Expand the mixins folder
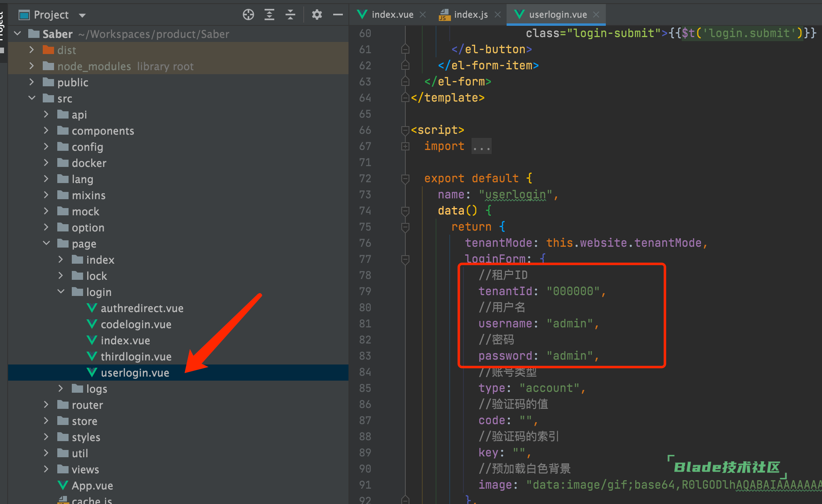822x504 pixels. coord(46,195)
